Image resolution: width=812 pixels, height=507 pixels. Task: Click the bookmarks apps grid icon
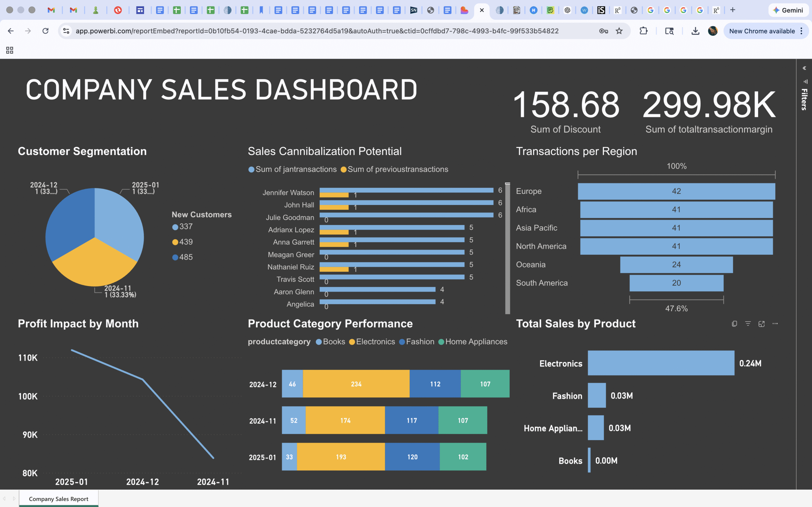[x=10, y=50]
